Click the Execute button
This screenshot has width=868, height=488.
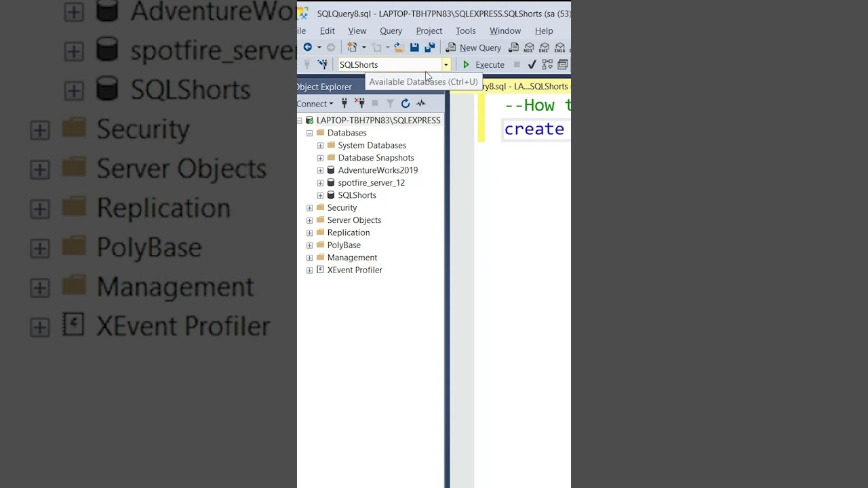pos(484,64)
